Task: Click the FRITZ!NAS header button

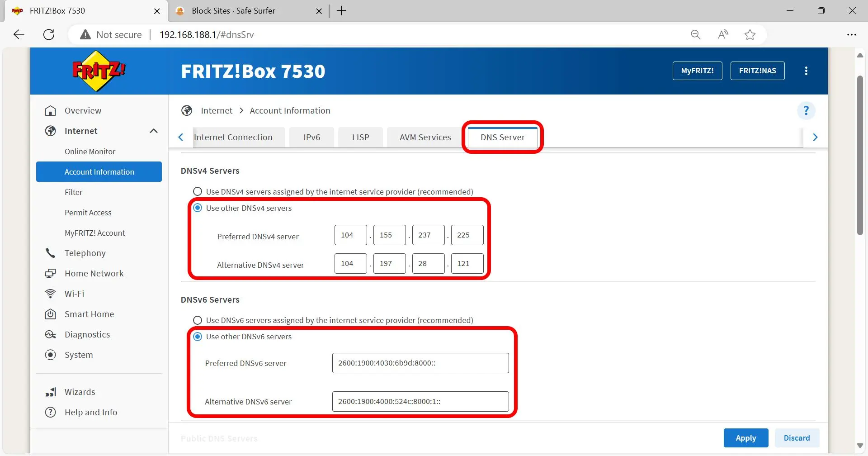Action: 758,71
